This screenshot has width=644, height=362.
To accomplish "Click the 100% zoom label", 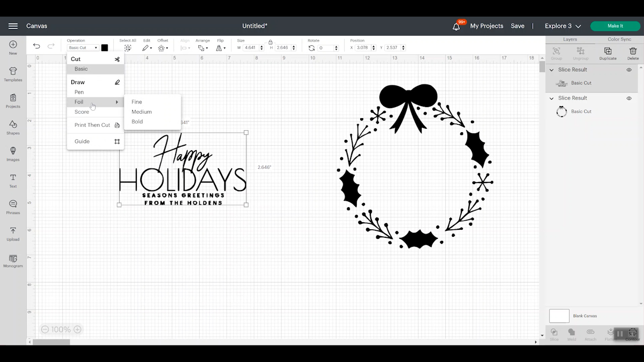I will pos(61,329).
